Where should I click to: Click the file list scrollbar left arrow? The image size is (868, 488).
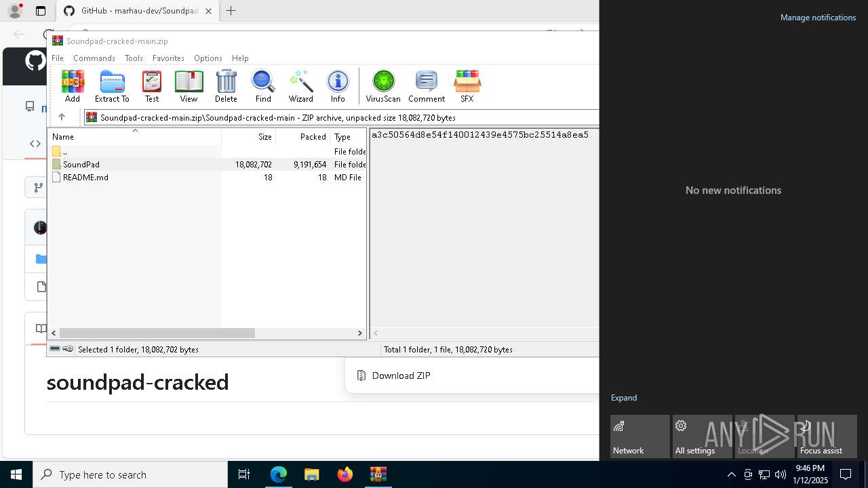pos(54,333)
